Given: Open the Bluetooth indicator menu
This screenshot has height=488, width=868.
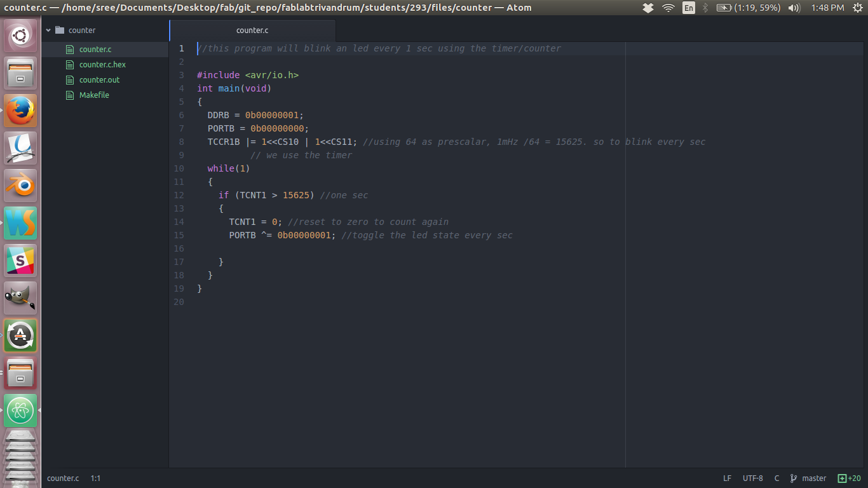Looking at the screenshot, I should 705,8.
